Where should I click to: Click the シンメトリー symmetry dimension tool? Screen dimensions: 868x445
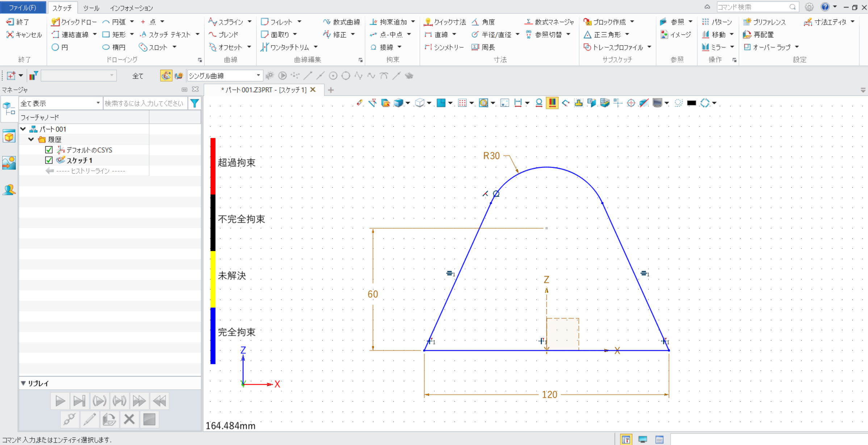tap(444, 47)
